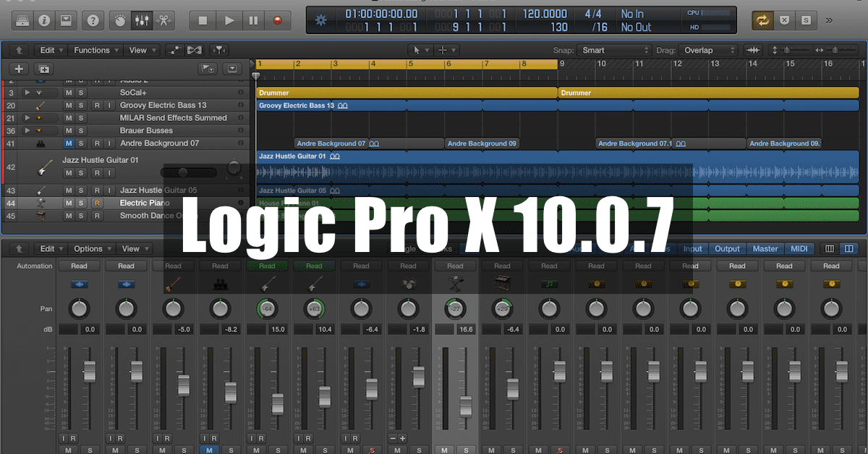868x454 pixels.
Task: Solo the Groovy Electric Bass 13 track
Action: 81,106
